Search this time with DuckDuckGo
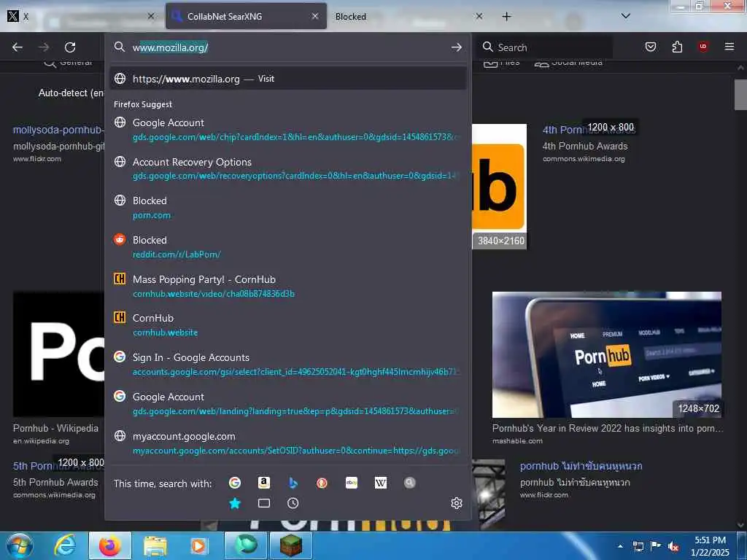The width and height of the screenshot is (747, 560). tap(322, 483)
